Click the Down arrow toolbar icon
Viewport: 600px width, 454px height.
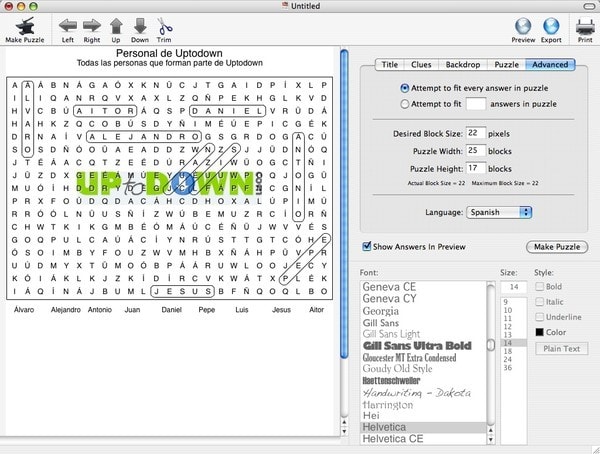click(x=140, y=25)
